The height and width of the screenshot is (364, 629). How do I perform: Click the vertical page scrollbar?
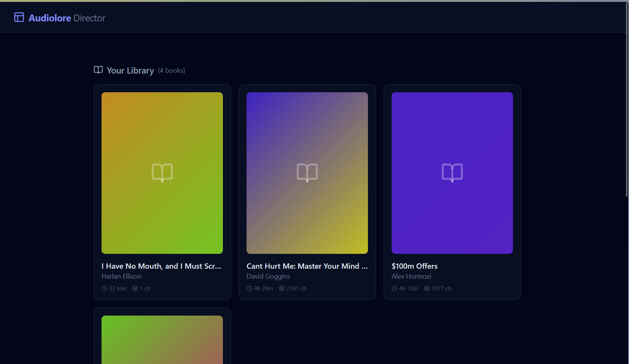(627, 99)
